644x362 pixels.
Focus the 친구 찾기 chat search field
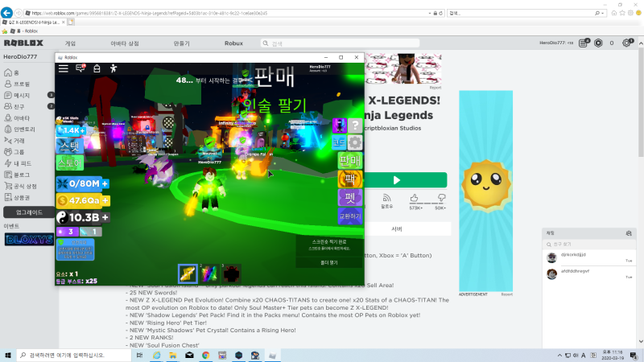point(589,245)
